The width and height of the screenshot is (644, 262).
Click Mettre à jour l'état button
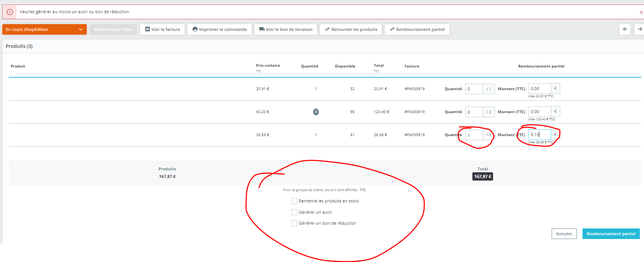pos(113,29)
